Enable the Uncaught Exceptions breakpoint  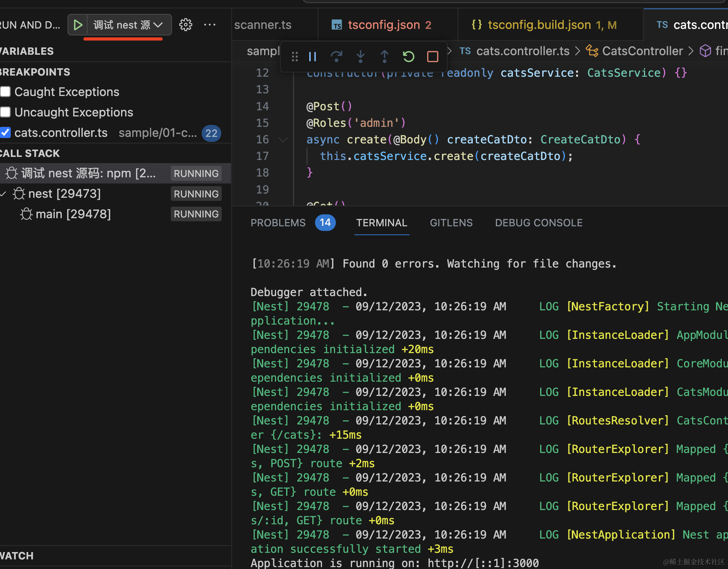point(5,112)
